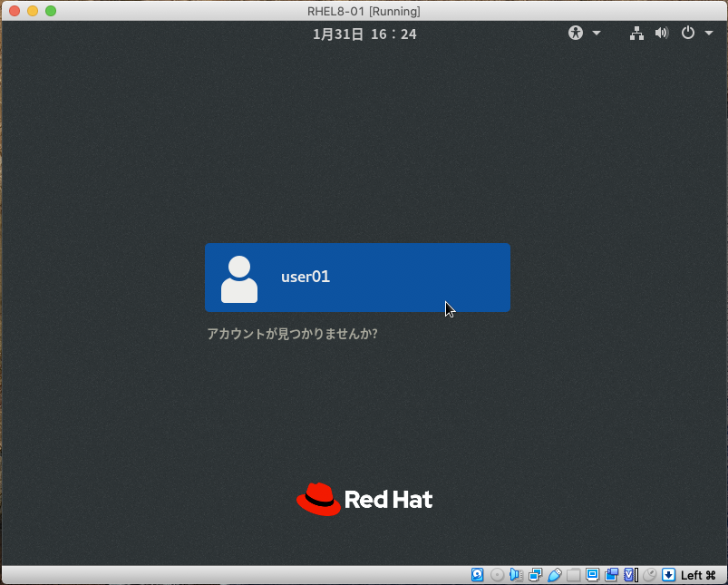
Task: Click the display settings icon in the status bar
Action: [593, 575]
